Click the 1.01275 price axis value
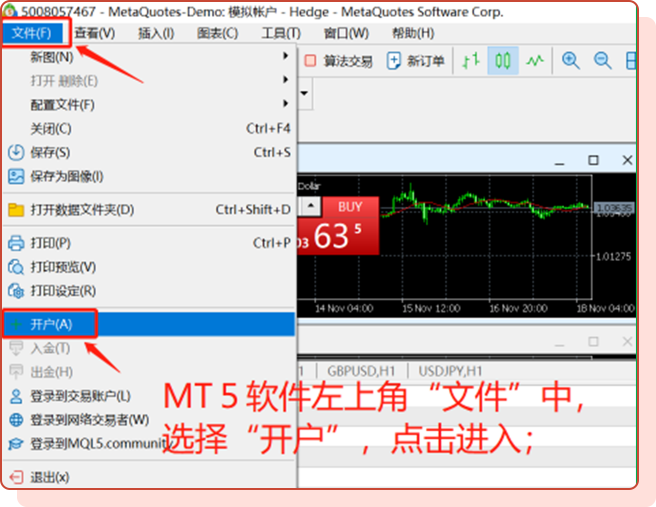 click(613, 256)
